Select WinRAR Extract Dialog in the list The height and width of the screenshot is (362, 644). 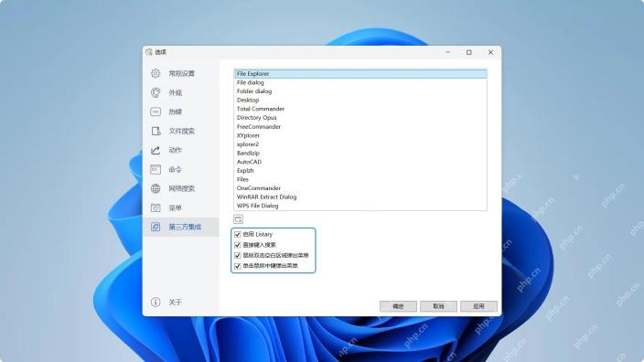point(360,197)
